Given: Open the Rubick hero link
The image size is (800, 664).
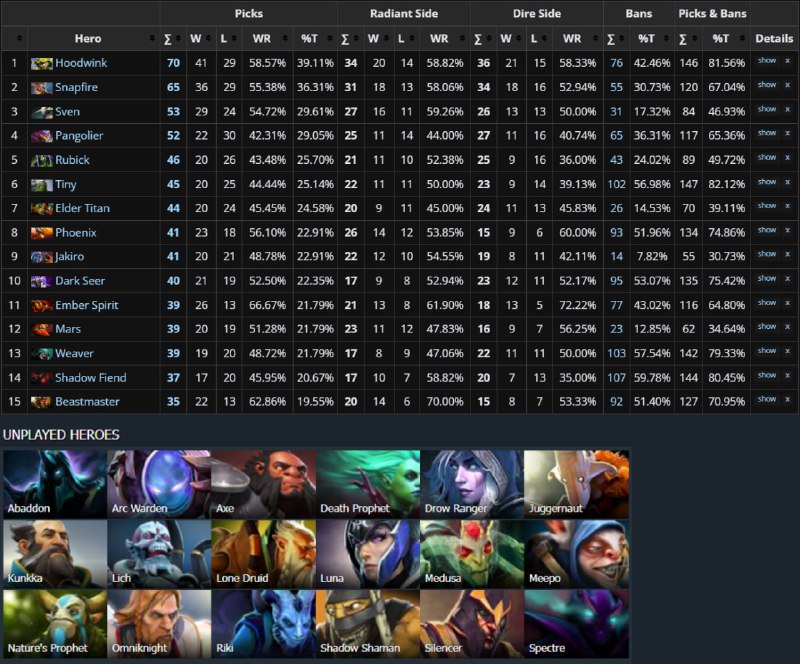Looking at the screenshot, I should pos(72,160).
